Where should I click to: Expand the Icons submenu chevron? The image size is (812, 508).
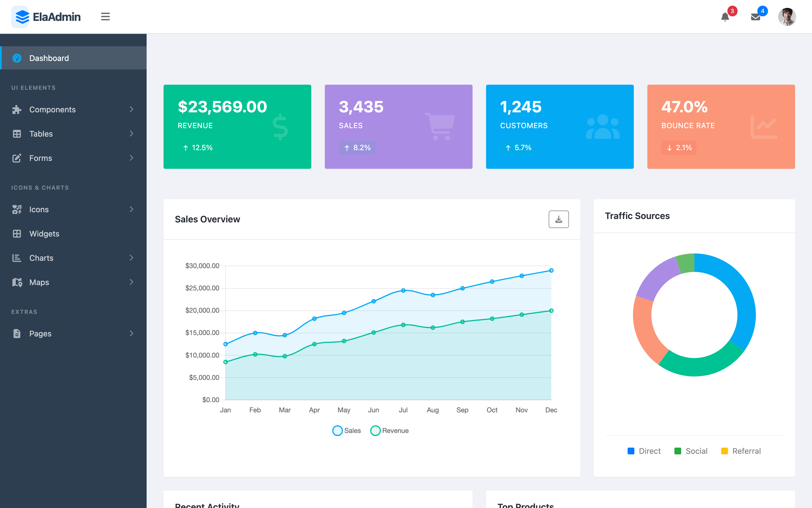point(132,209)
